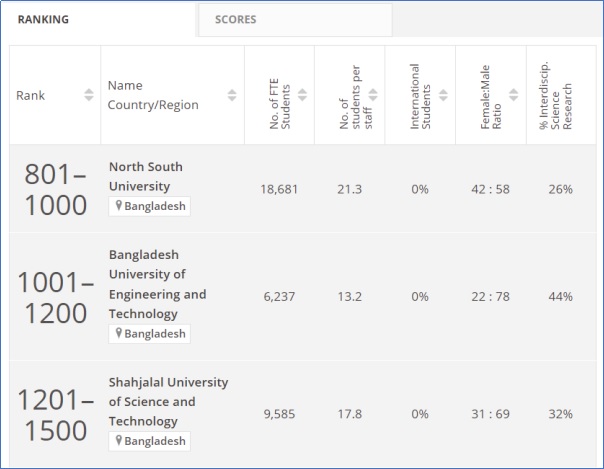Click the Name Country/Region header text
604x469 pixels.
point(153,95)
